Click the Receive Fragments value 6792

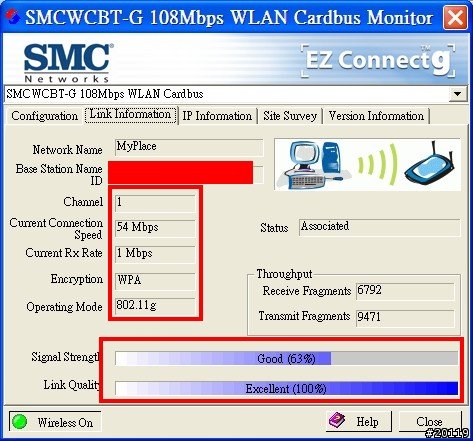(x=405, y=292)
